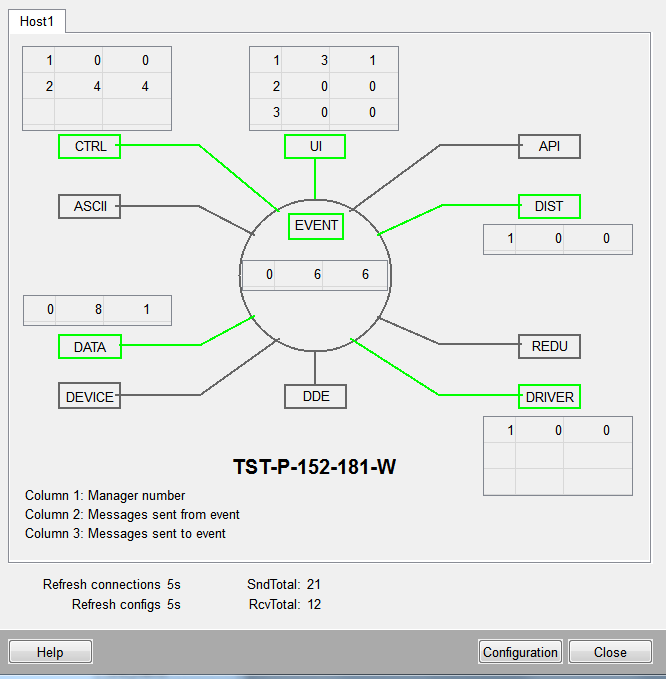The width and height of the screenshot is (666, 679).
Task: Open the Help button
Action: tap(51, 652)
